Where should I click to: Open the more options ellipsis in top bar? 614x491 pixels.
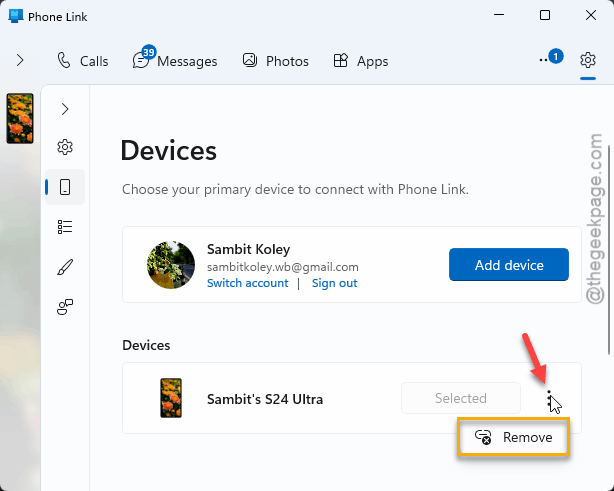543,60
